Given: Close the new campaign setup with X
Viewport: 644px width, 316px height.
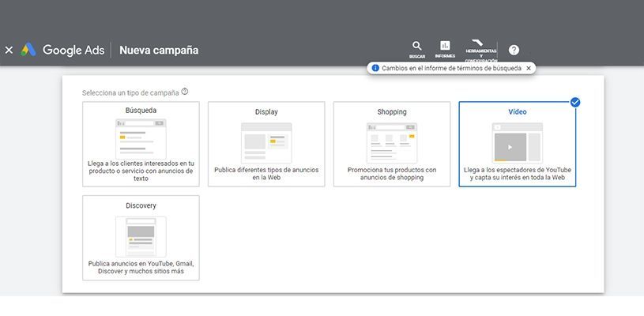Looking at the screenshot, I should click(9, 50).
